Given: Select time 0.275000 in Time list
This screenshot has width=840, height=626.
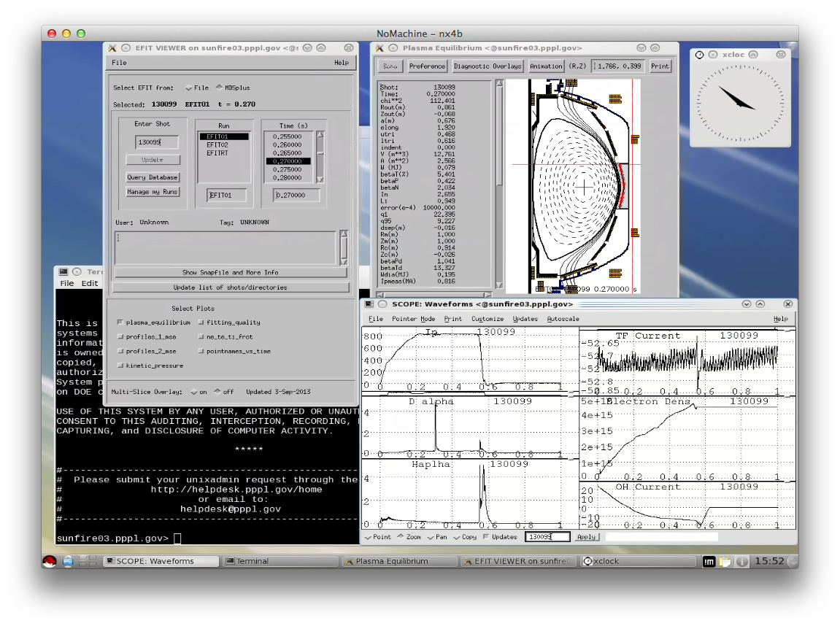Looking at the screenshot, I should click(x=287, y=169).
